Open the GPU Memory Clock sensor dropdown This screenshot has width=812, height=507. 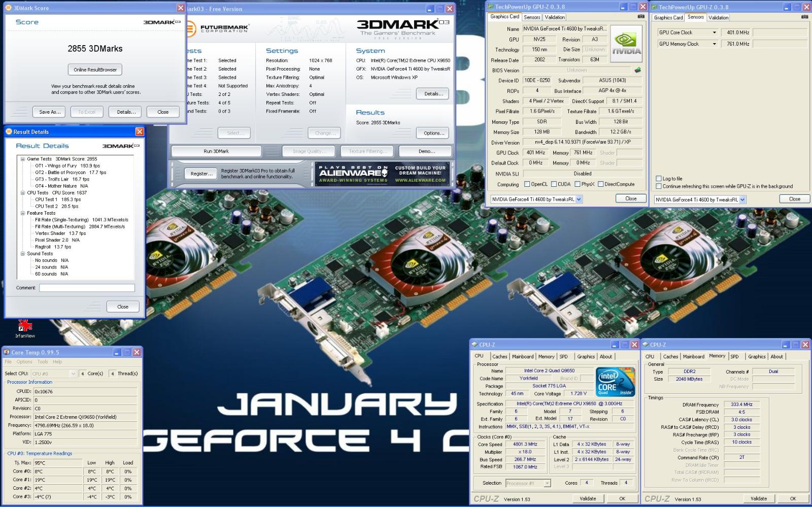coord(714,44)
